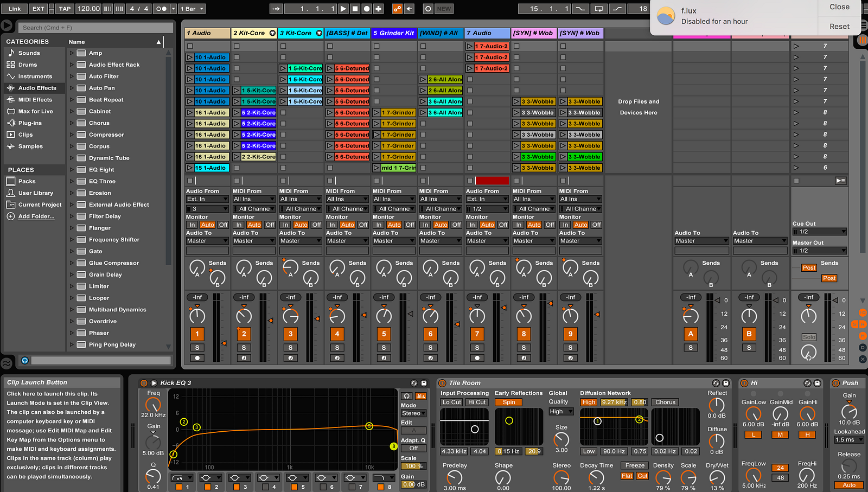Select Instruments in browser categories
This screenshot has width=868, height=492.
click(x=35, y=76)
